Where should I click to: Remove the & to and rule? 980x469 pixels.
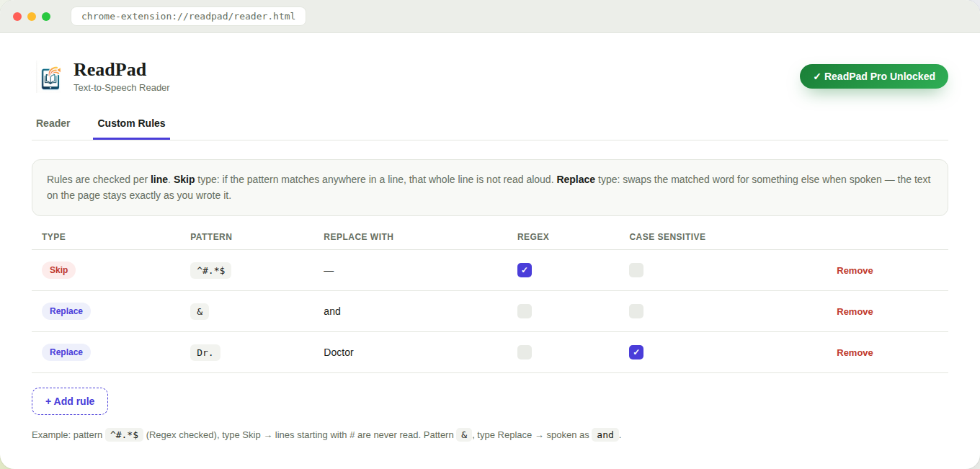click(855, 312)
